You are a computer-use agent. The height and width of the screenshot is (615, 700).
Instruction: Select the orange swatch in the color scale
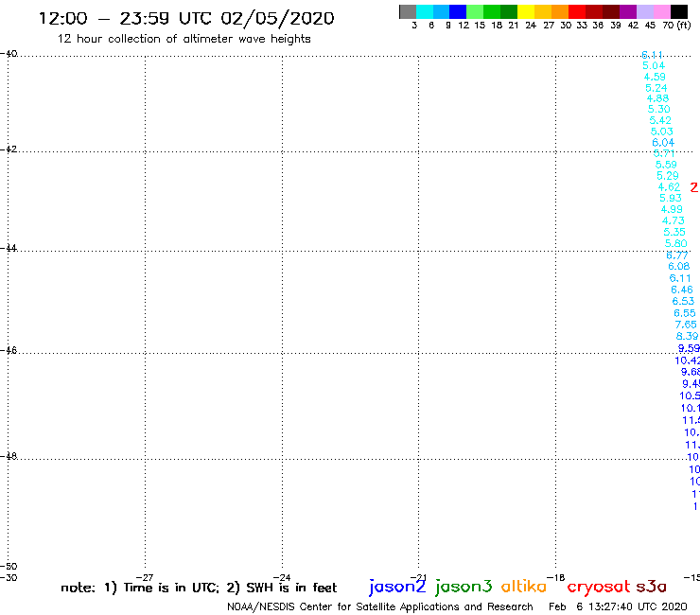(x=560, y=11)
